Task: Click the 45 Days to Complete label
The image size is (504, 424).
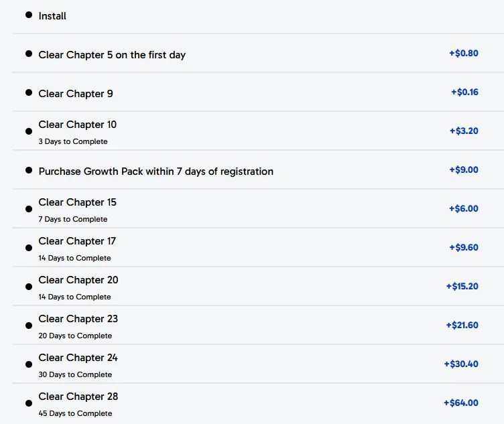Action: [x=75, y=413]
